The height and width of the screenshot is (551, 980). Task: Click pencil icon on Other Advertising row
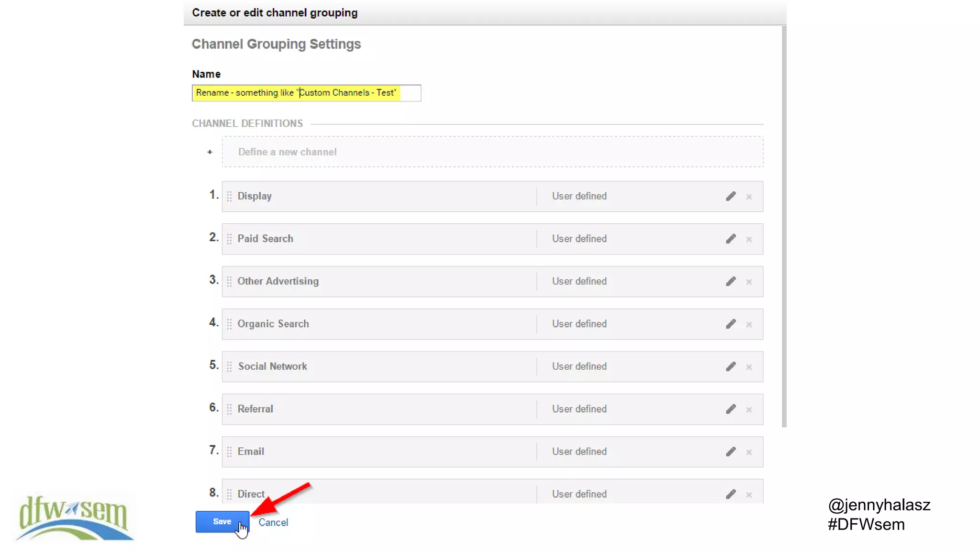click(730, 281)
